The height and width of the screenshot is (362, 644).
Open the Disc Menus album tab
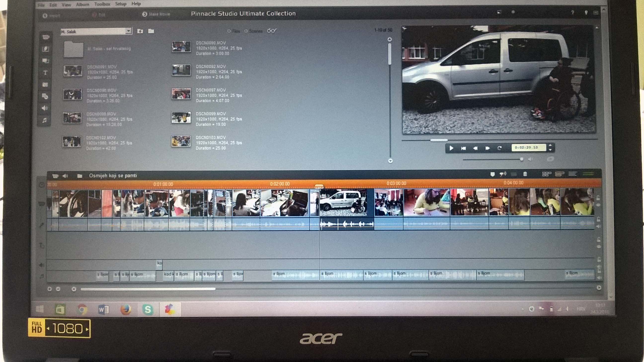click(45, 96)
